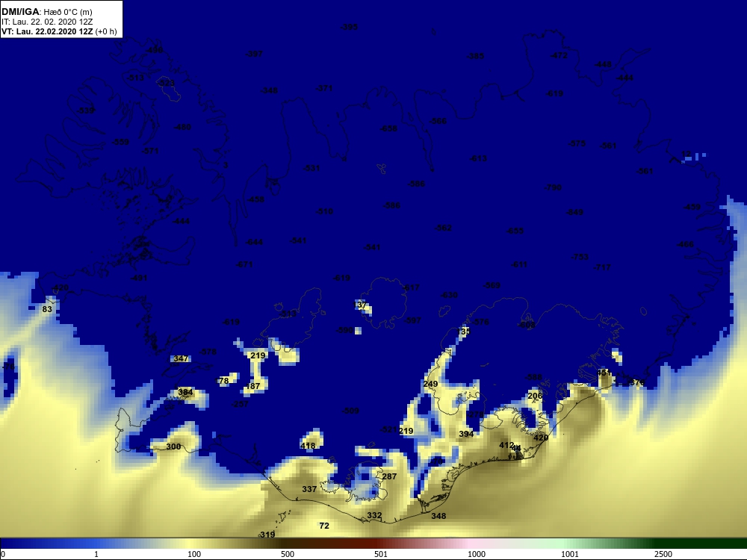Click the '394' map value

click(466, 434)
